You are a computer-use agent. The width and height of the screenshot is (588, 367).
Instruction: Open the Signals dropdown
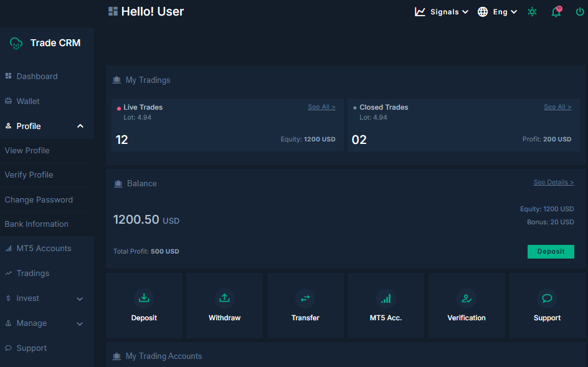coord(442,12)
